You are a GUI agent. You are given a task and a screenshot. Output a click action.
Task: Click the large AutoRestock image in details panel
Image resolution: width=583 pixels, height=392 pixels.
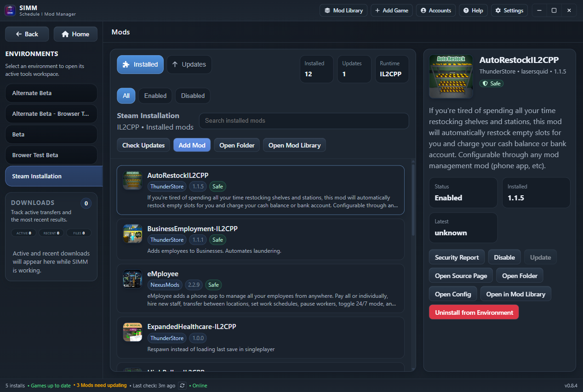coord(451,77)
